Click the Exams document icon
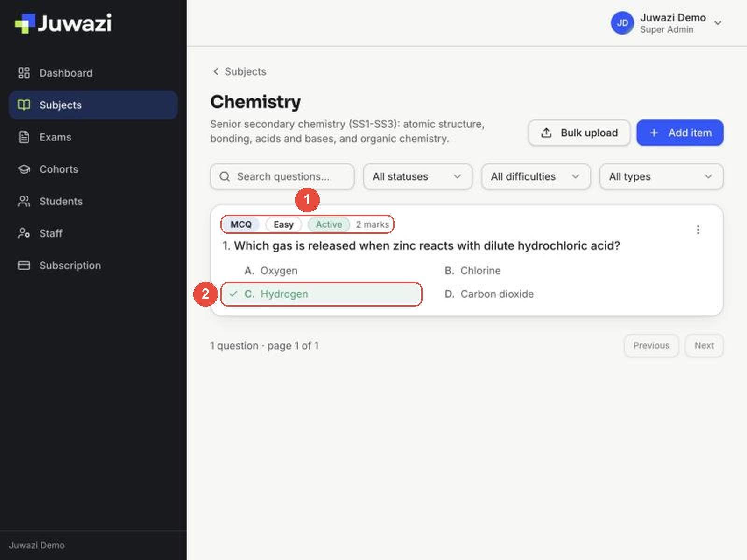Screen dimensions: 747x560 coord(24,137)
